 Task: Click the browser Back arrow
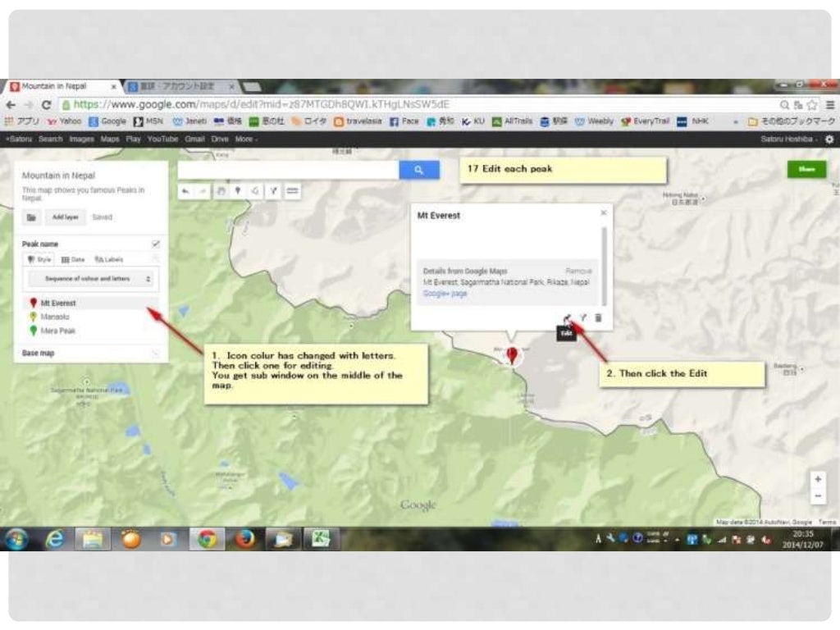(11, 105)
